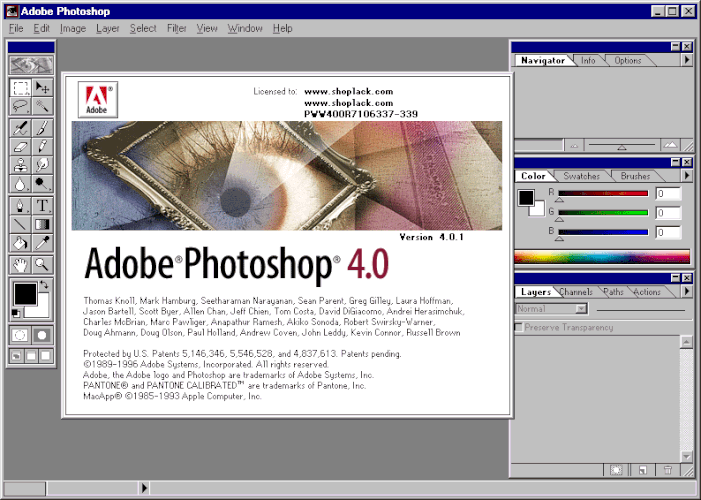Select the Airbrush tool
The height and width of the screenshot is (500, 701).
(20, 128)
